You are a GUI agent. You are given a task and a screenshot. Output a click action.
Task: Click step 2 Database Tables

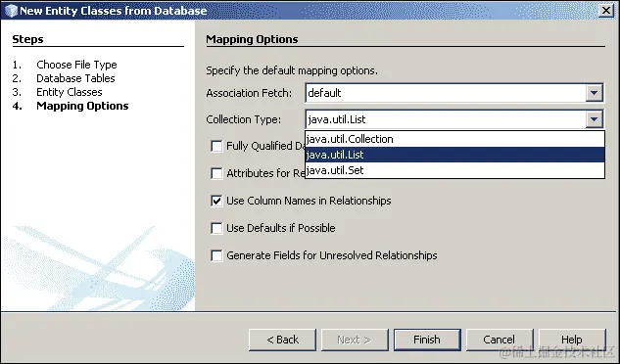[75, 78]
